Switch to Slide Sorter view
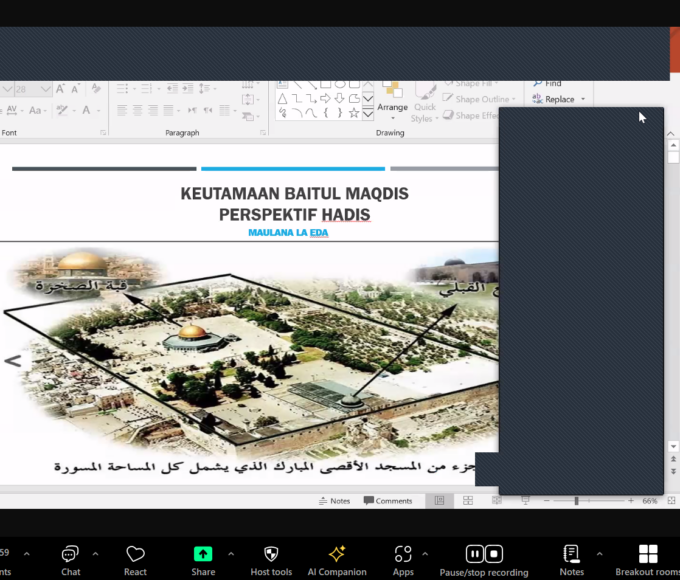Screen dimensions: 680x580 468,501
